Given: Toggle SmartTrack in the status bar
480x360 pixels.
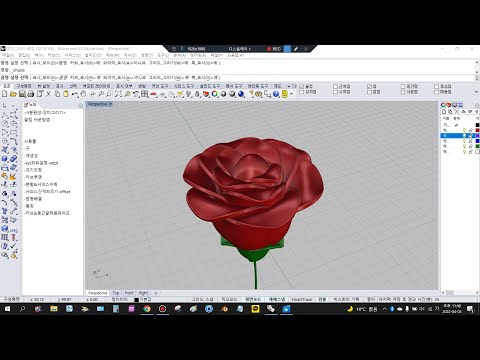Looking at the screenshot, I should pyautogui.click(x=302, y=299).
